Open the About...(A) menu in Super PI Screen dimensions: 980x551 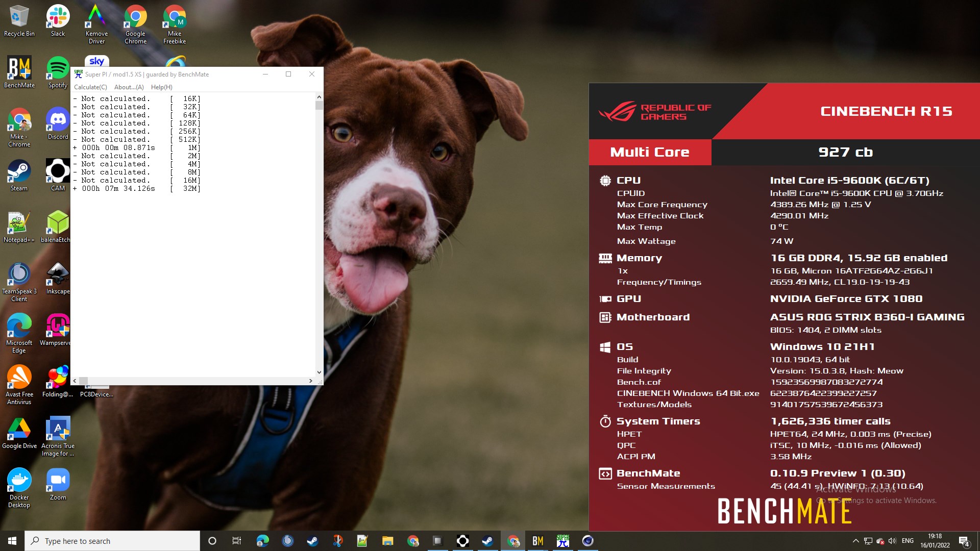click(129, 87)
